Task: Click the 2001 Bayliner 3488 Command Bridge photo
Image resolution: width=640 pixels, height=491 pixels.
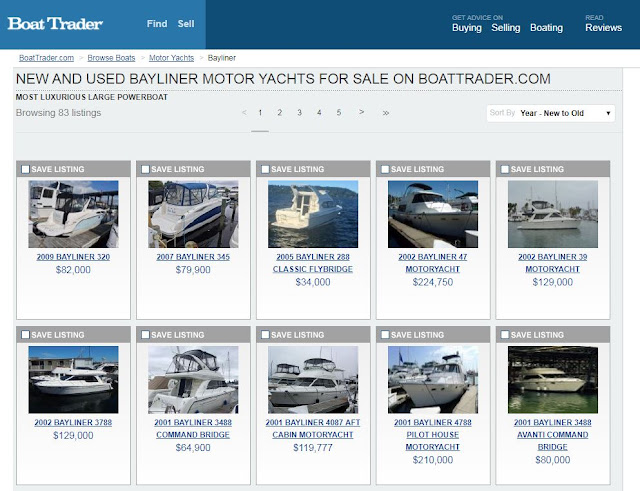Action: point(193,380)
